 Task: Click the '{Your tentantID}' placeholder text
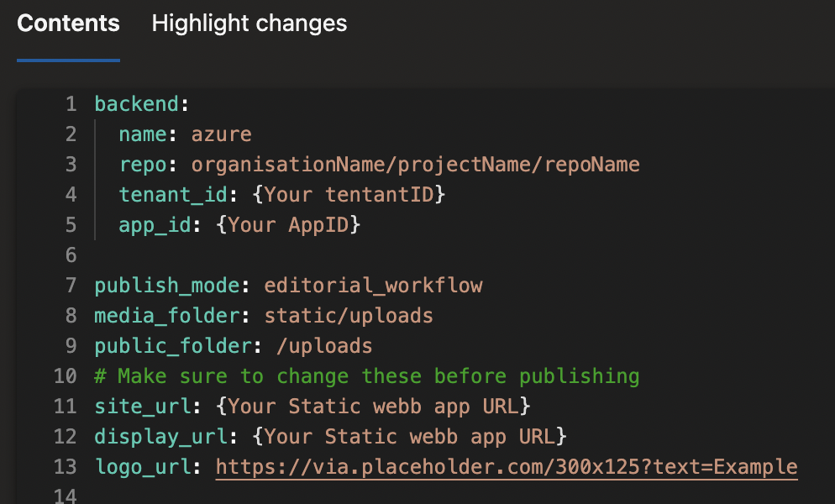tap(348, 195)
